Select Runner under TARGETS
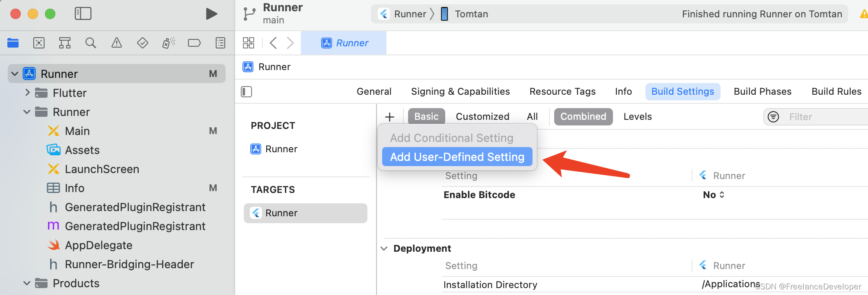 [x=306, y=213]
